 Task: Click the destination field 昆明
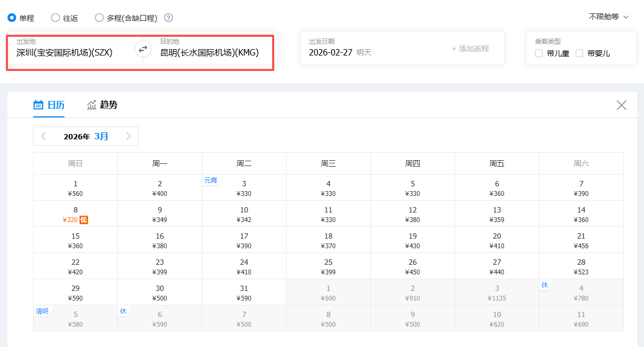point(209,52)
